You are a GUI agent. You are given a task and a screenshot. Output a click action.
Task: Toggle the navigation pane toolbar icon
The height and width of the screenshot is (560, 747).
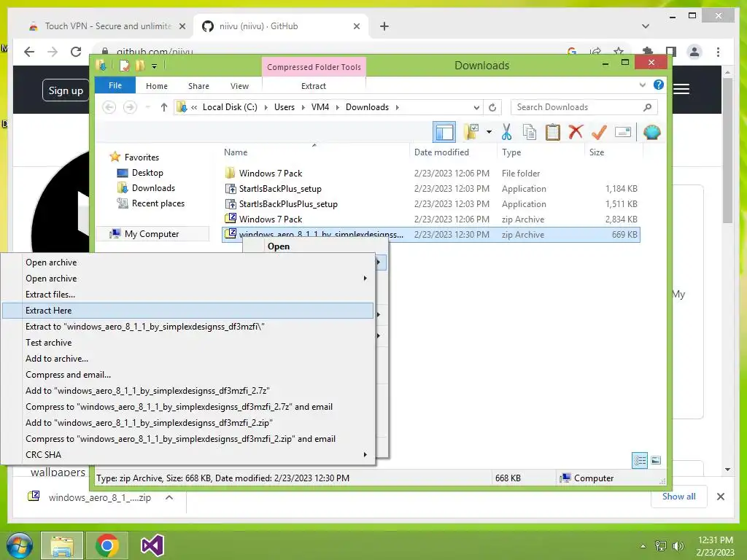pyautogui.click(x=444, y=132)
